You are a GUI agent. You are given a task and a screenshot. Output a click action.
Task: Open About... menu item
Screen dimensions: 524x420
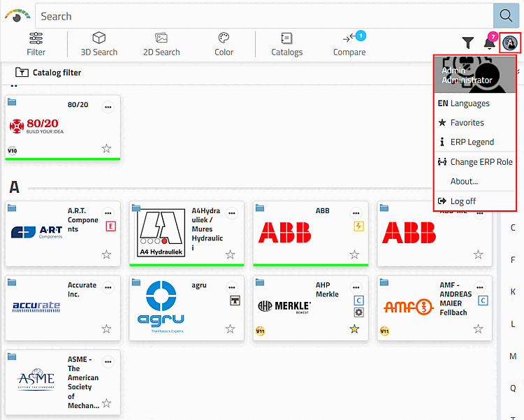pos(474,181)
